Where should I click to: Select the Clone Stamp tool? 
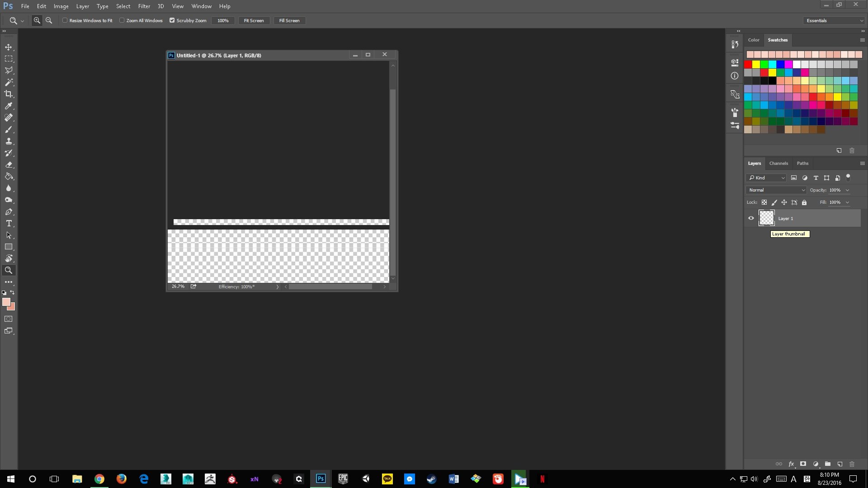(x=9, y=141)
